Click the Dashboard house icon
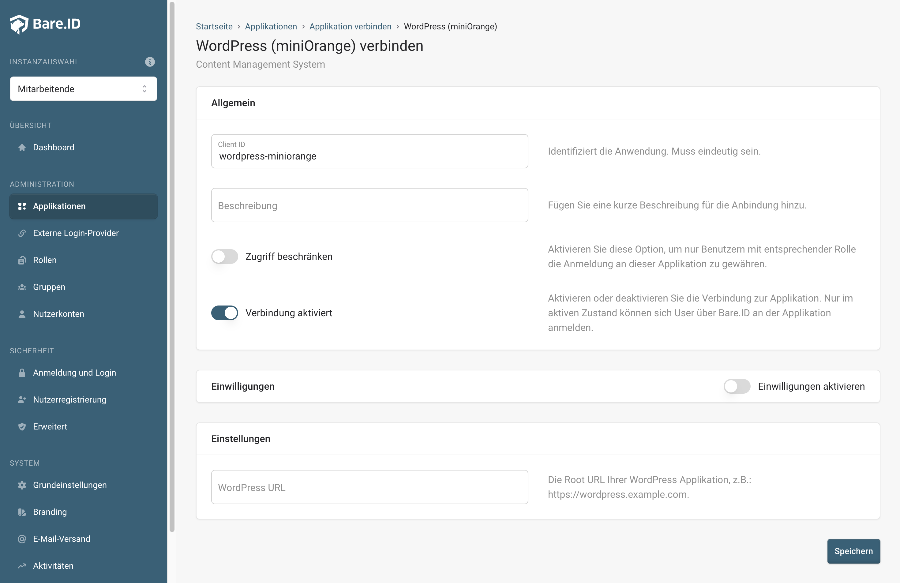 (x=22, y=147)
